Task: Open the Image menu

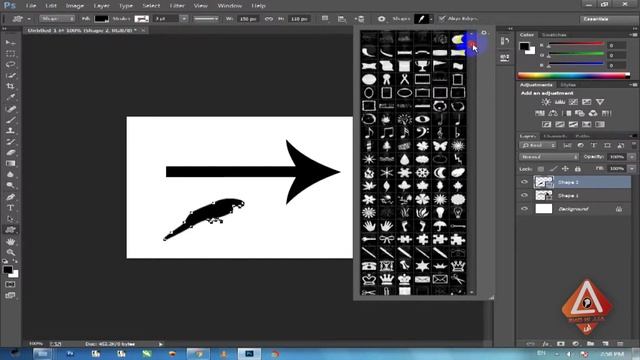Action: (75, 6)
